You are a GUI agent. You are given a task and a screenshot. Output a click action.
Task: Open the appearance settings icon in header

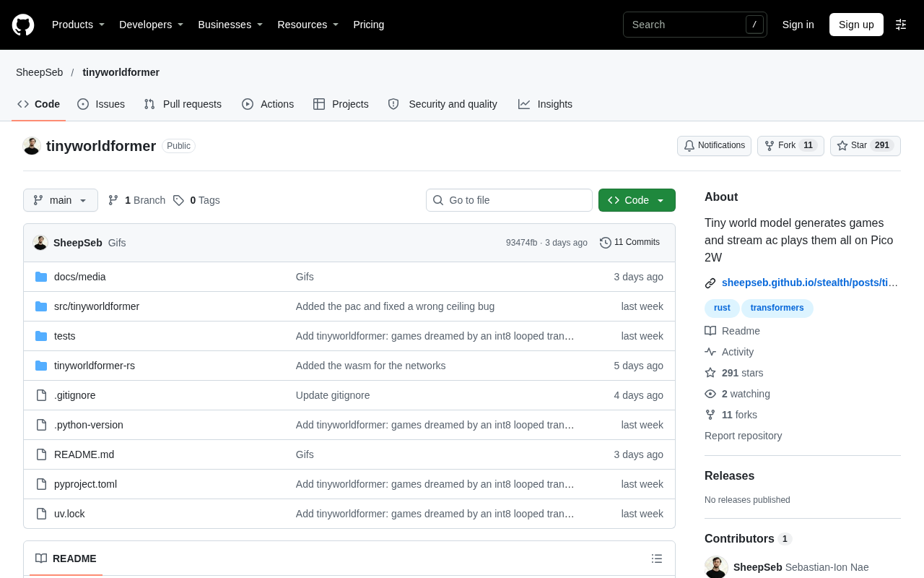pos(901,25)
